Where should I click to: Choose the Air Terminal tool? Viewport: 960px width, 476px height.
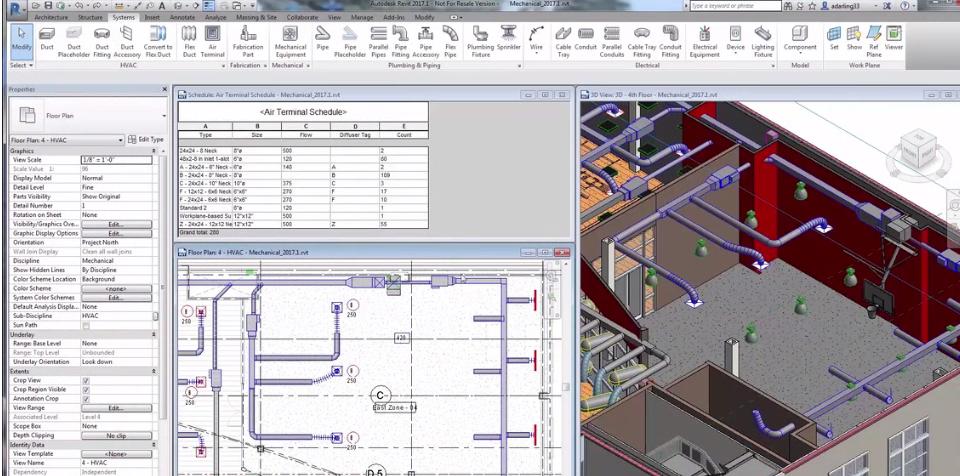[212, 42]
